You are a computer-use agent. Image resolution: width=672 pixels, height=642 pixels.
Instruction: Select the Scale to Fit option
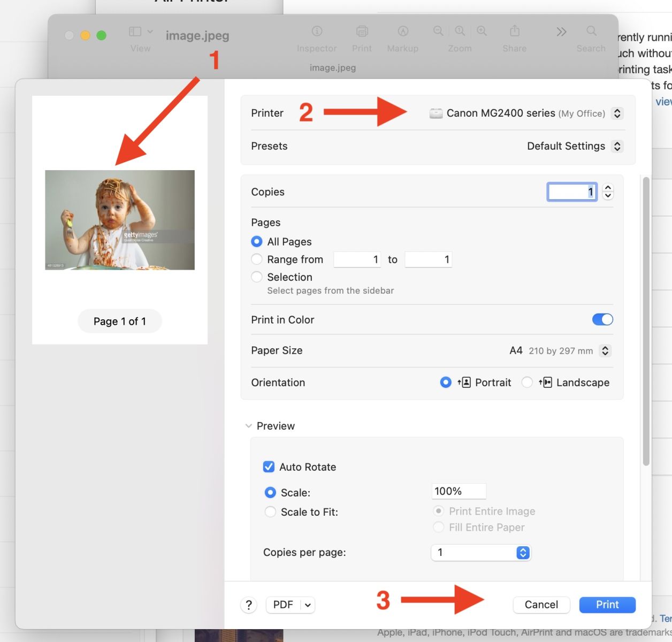click(270, 512)
